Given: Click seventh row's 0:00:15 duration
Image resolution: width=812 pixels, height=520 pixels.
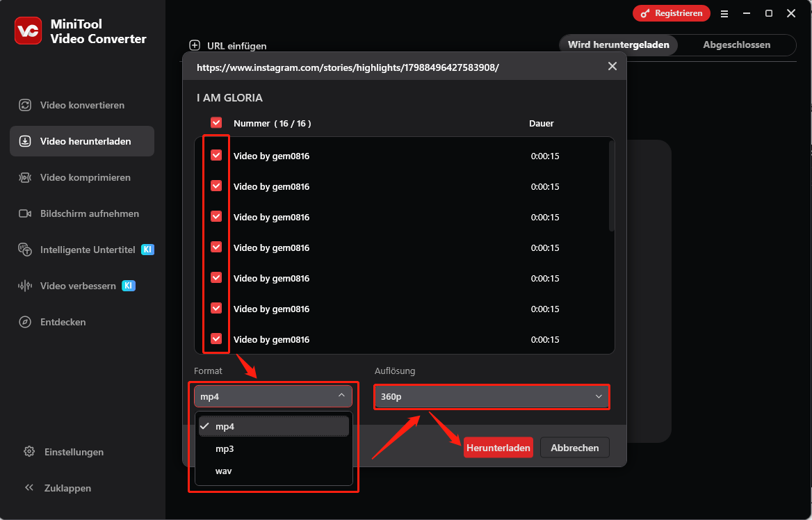Looking at the screenshot, I should pos(545,339).
